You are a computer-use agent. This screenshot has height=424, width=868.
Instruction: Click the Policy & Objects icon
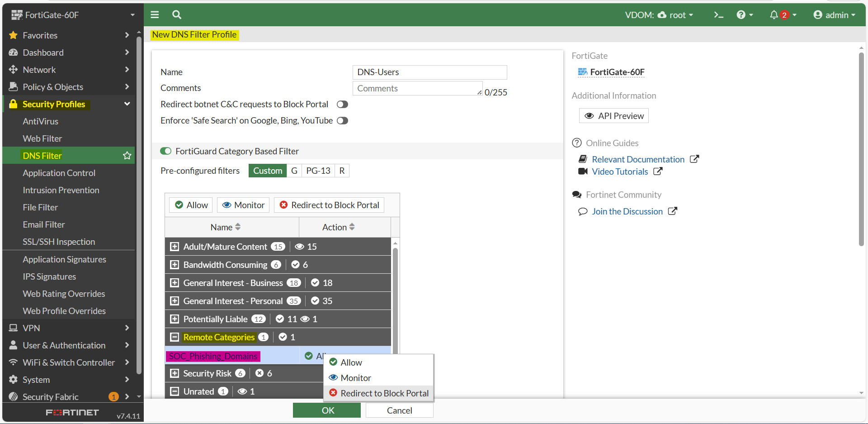coord(13,87)
